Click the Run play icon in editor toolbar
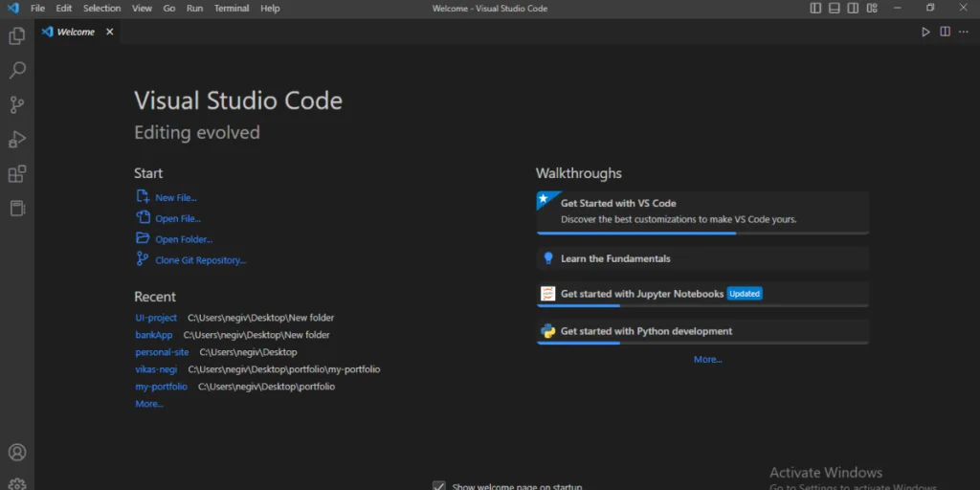Screen dimensions: 980x490 tap(925, 32)
